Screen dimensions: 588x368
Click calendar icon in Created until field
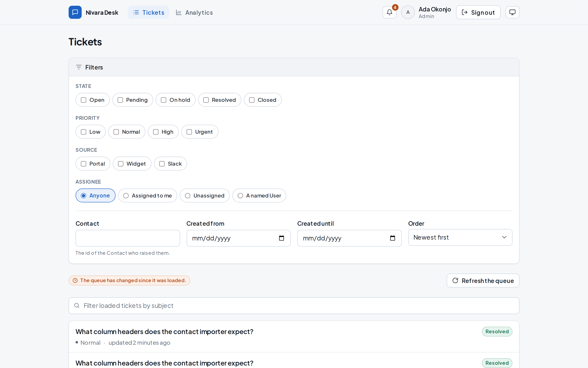click(x=392, y=238)
